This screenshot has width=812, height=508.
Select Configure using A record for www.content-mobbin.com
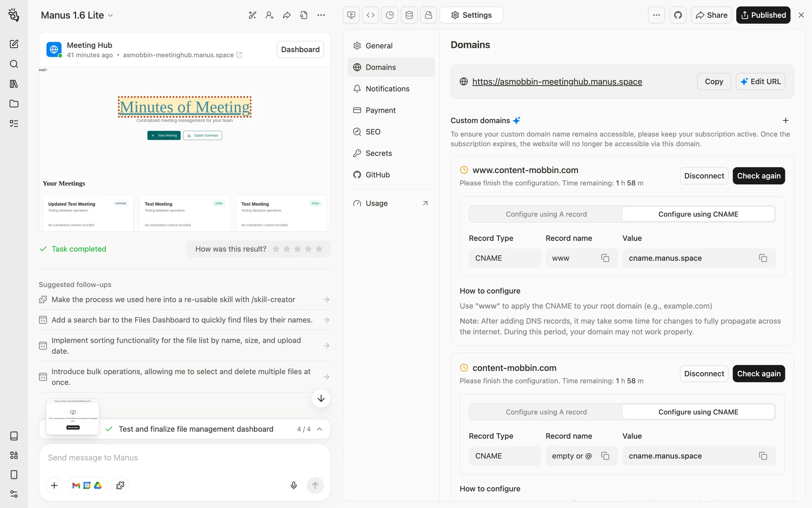coord(546,214)
